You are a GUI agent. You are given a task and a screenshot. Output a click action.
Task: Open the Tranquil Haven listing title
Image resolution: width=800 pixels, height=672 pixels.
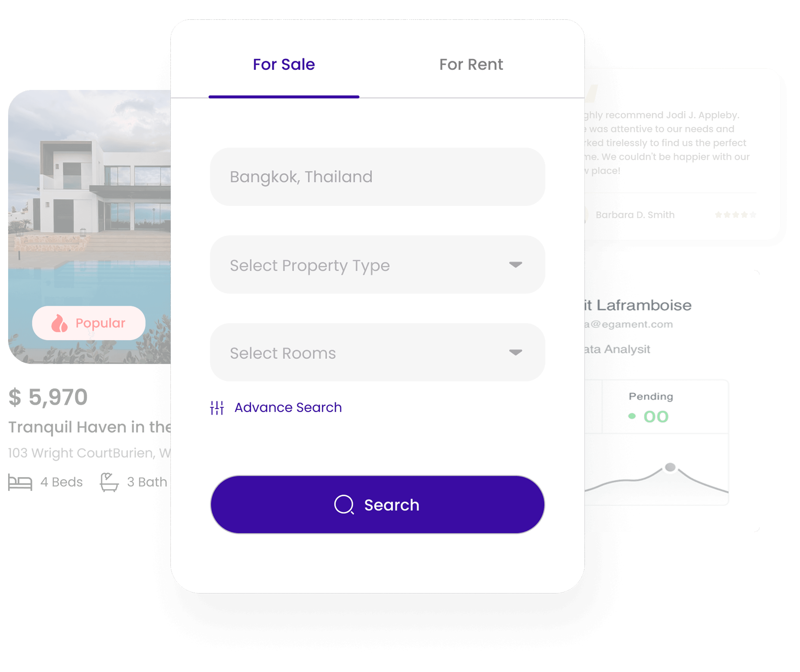point(89,427)
